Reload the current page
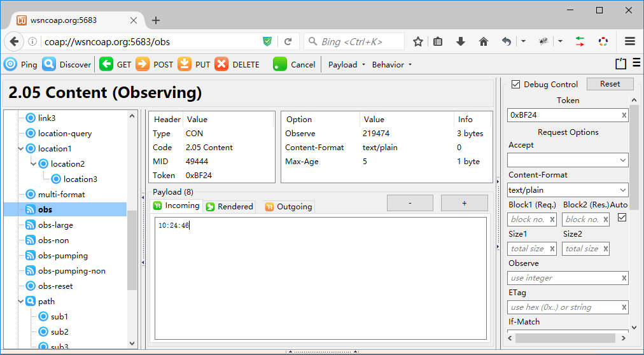644x355 pixels. click(x=288, y=41)
